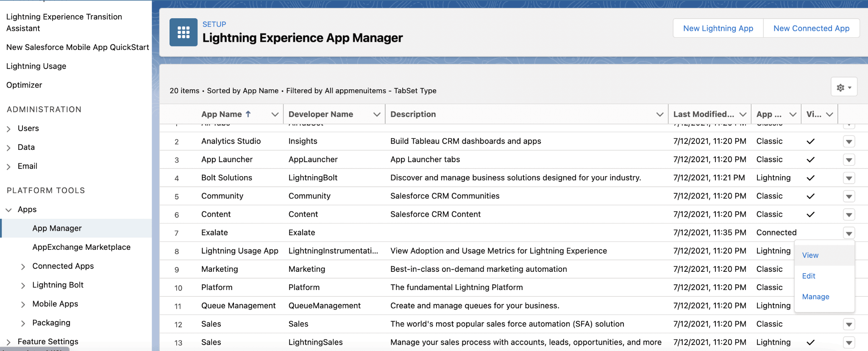Expand the Data section
The height and width of the screenshot is (351, 868).
point(8,148)
